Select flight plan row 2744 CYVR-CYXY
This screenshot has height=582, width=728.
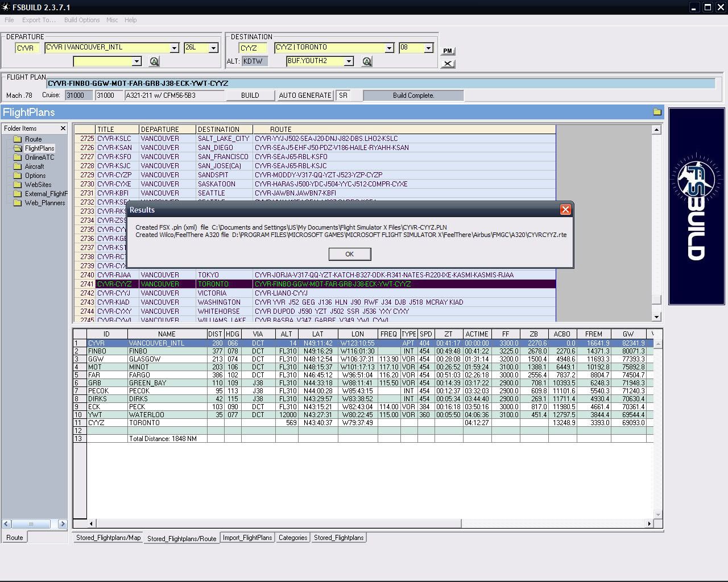tap(315, 311)
